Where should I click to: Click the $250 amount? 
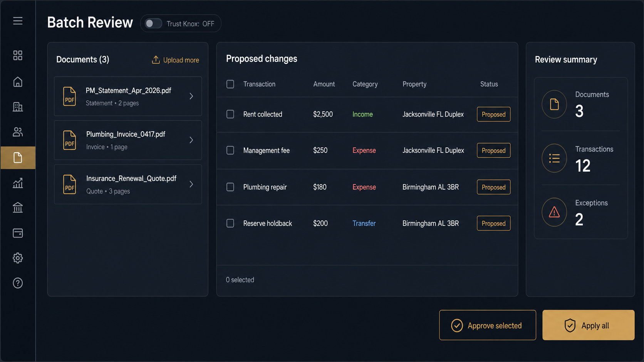[x=320, y=150]
